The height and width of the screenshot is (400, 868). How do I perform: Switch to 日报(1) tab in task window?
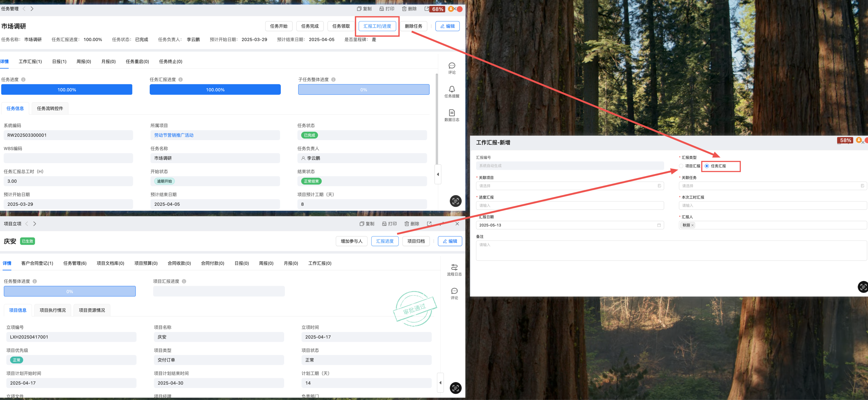click(x=59, y=62)
